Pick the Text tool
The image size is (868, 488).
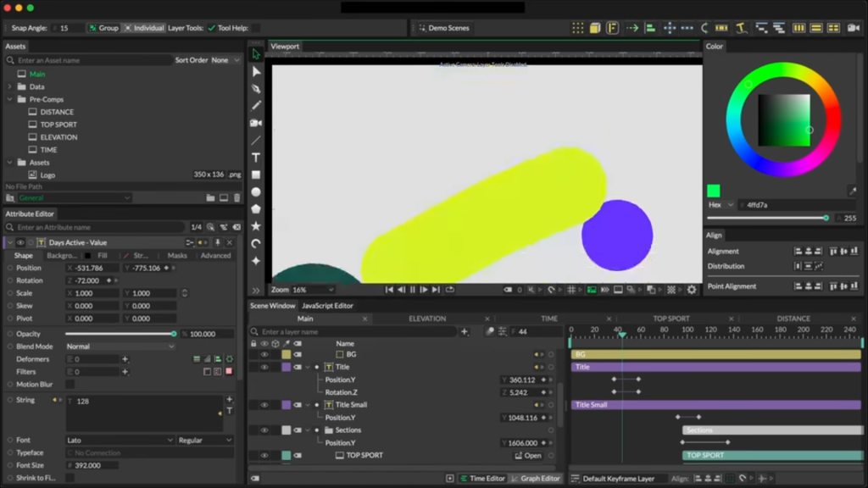click(x=256, y=158)
